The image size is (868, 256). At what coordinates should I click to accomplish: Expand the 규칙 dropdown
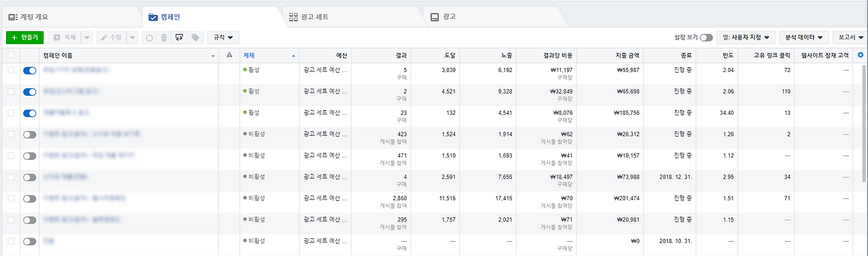pos(224,37)
